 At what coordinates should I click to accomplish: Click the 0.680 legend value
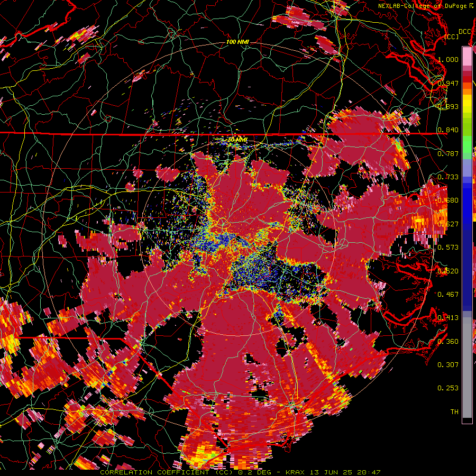(448, 200)
